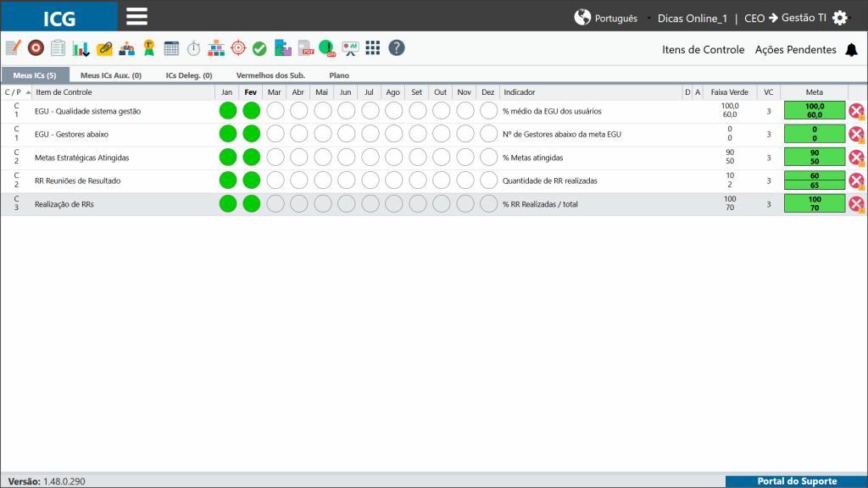Open the apps grid icon
Image resolution: width=868 pixels, height=488 pixels.
tap(373, 48)
